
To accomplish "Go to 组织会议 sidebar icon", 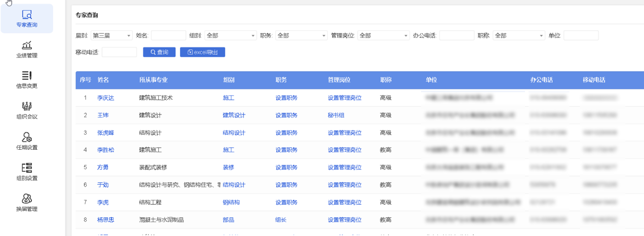I will coord(27,106).
